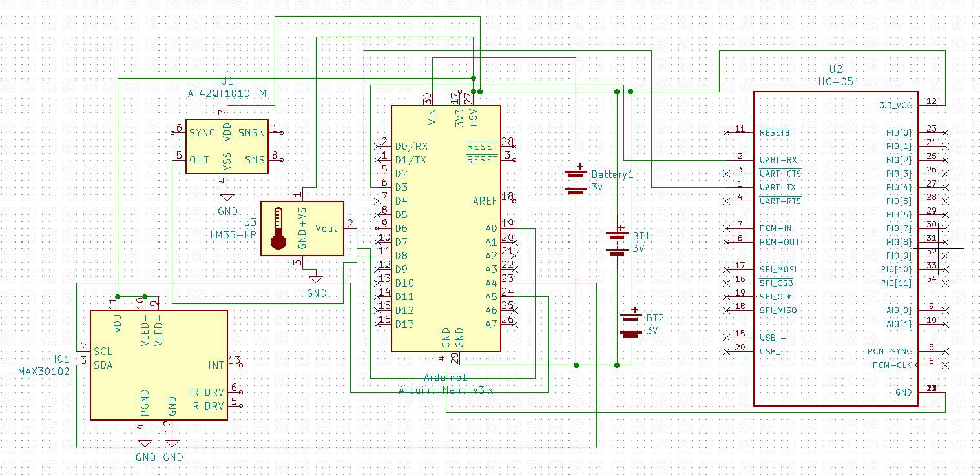Click the BT1 reference text
The image size is (980, 475).
[641, 236]
